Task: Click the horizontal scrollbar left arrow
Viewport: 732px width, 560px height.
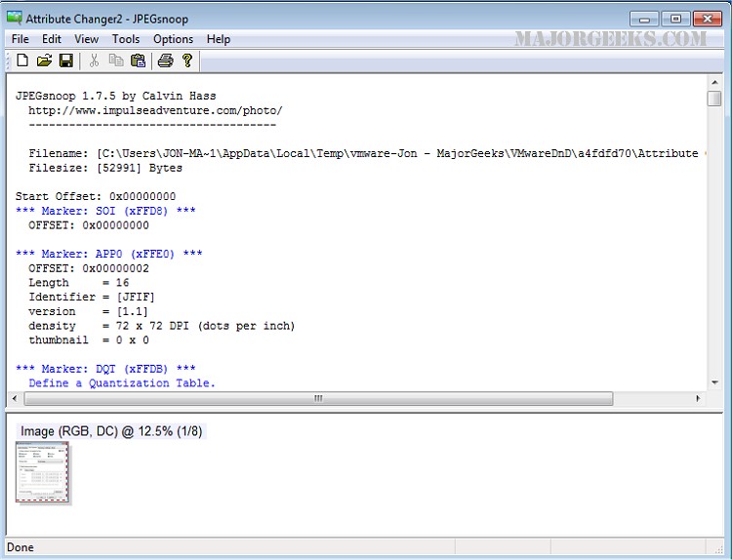Action: pyautogui.click(x=15, y=398)
